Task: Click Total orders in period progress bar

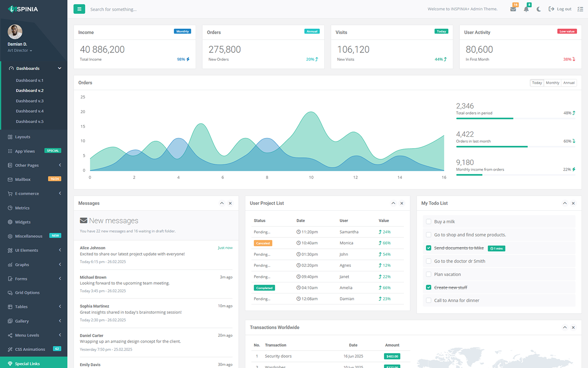Action: [x=515, y=118]
